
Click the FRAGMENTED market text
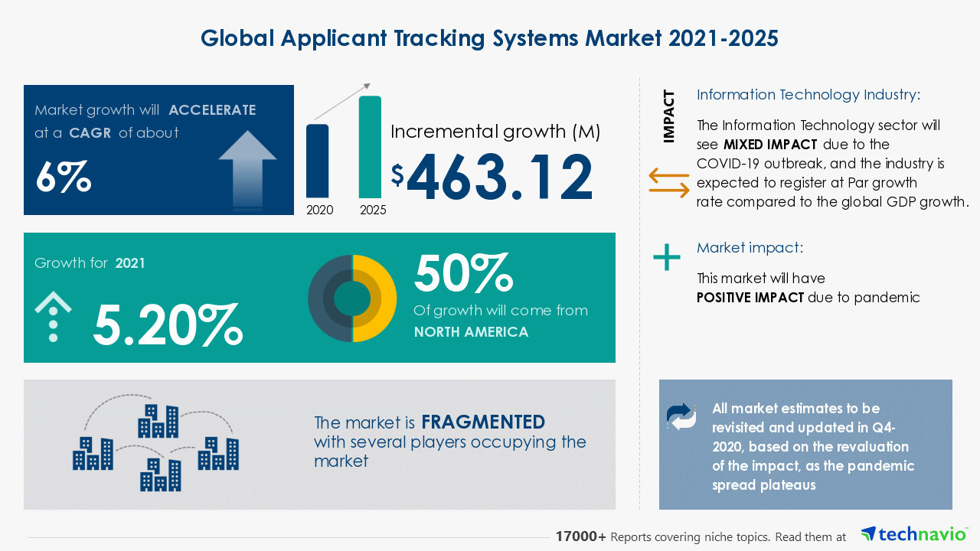click(482, 422)
